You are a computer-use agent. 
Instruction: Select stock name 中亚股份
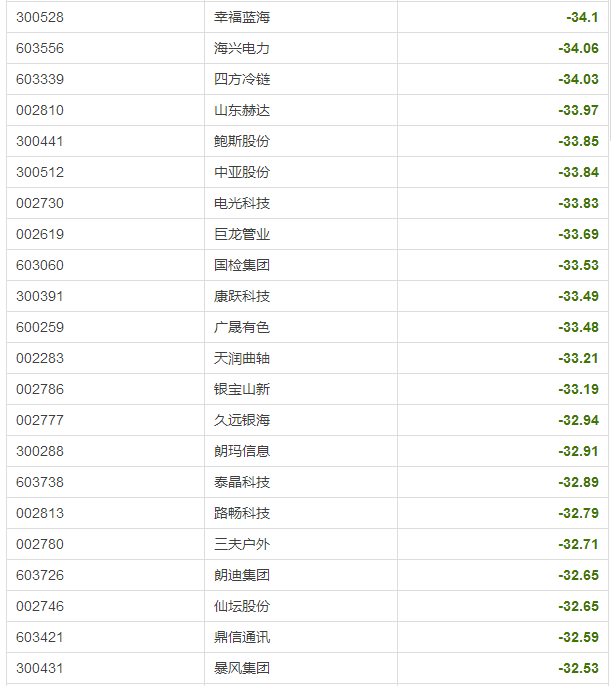click(242, 172)
